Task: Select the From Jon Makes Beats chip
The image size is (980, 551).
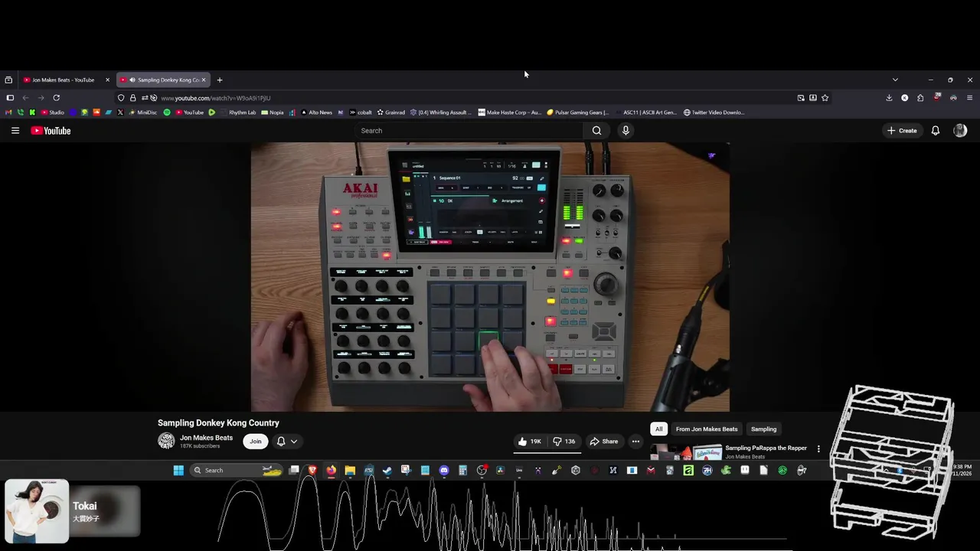Action: 707,429
